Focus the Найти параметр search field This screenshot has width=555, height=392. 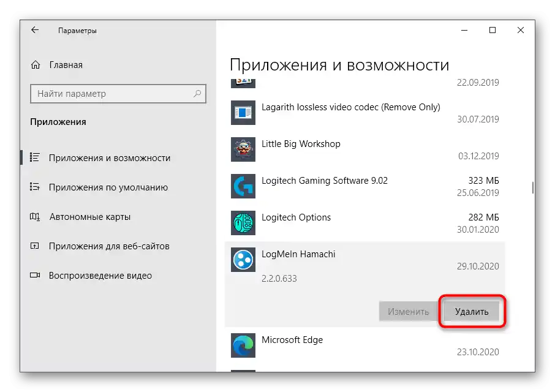(118, 93)
